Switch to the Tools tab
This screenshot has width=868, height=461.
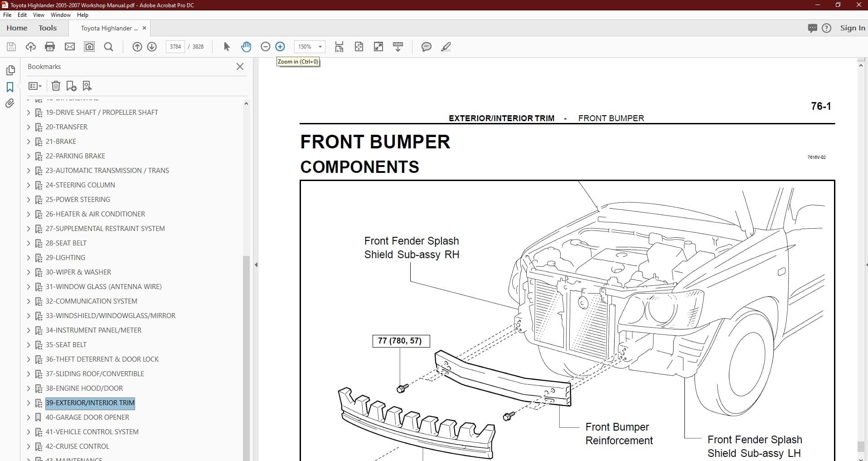pos(48,28)
